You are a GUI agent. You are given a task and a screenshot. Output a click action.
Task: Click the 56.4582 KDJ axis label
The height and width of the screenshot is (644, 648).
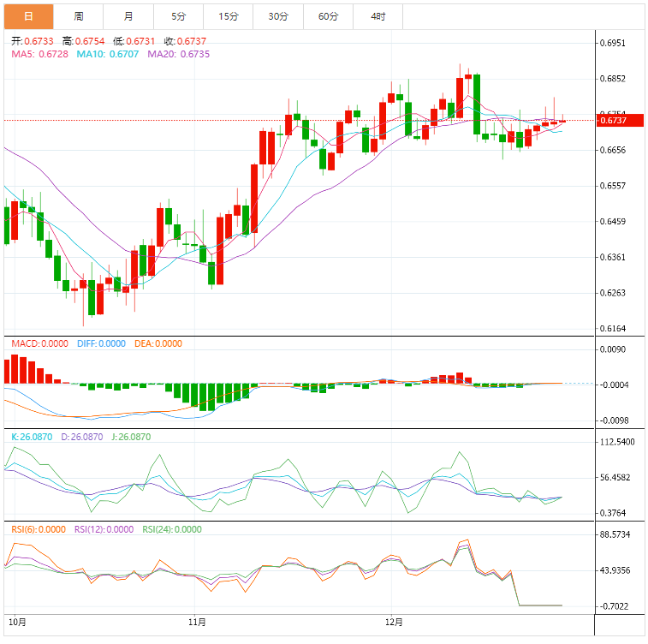[615, 477]
